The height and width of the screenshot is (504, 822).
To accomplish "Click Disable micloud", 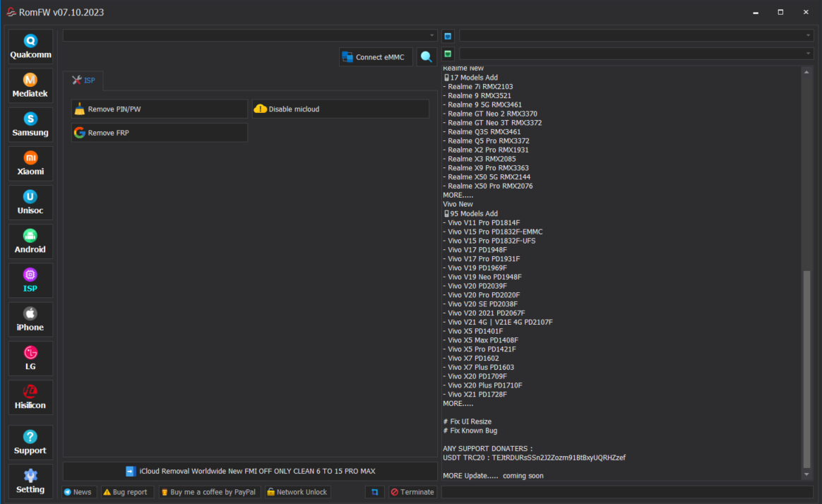I will click(341, 109).
